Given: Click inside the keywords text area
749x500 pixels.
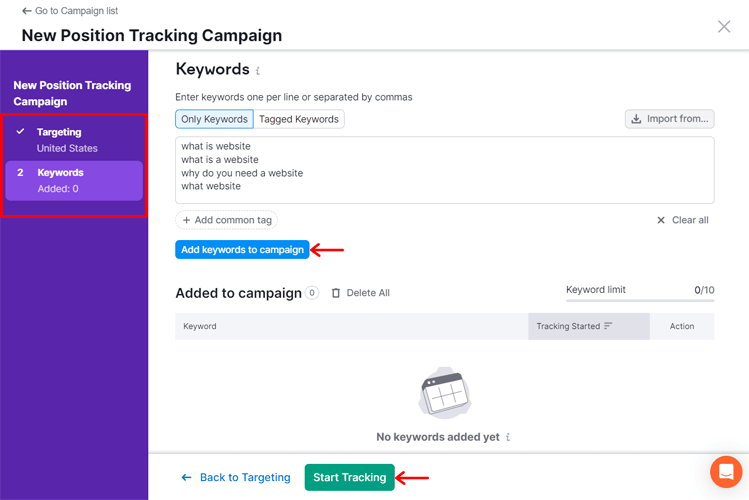Looking at the screenshot, I should (445, 170).
